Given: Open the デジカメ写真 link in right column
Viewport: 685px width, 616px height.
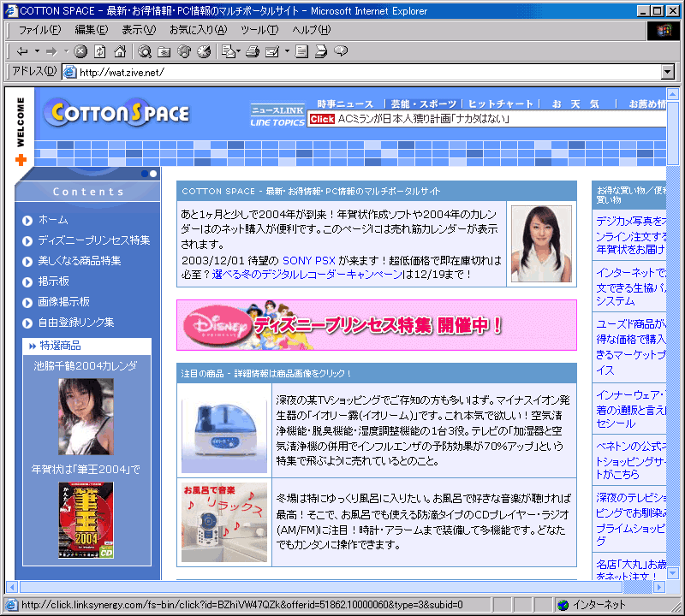Looking at the screenshot, I should pos(631,235).
